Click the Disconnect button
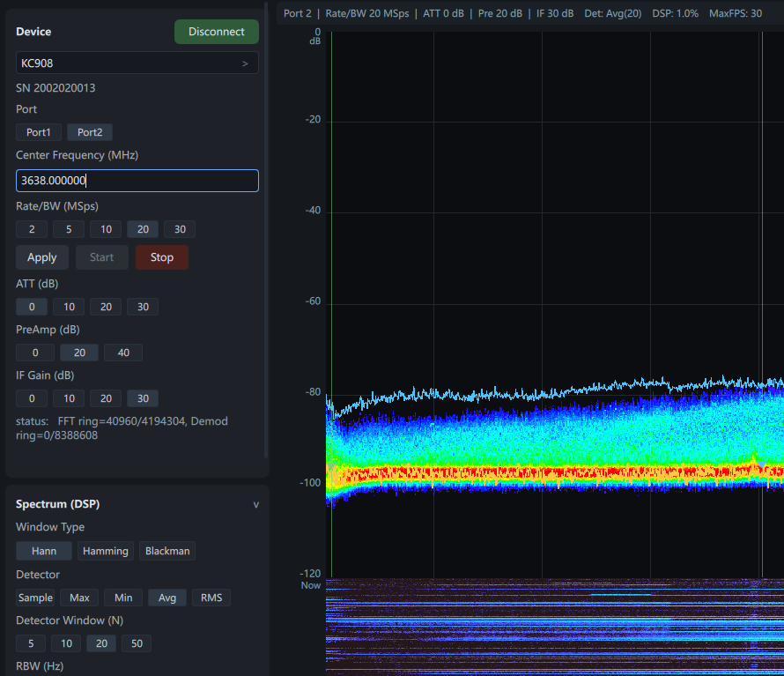 216,31
